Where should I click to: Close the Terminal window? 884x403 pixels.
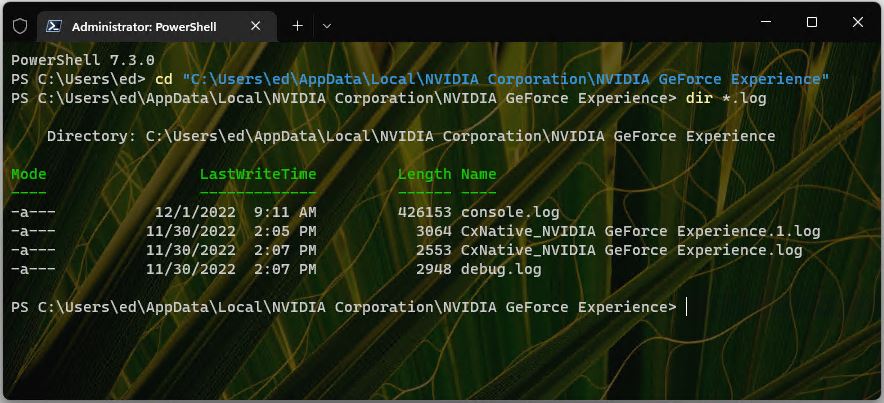(x=858, y=22)
